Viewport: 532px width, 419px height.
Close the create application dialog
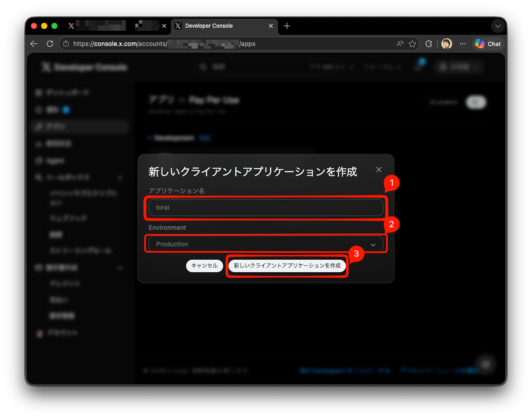[x=378, y=170]
